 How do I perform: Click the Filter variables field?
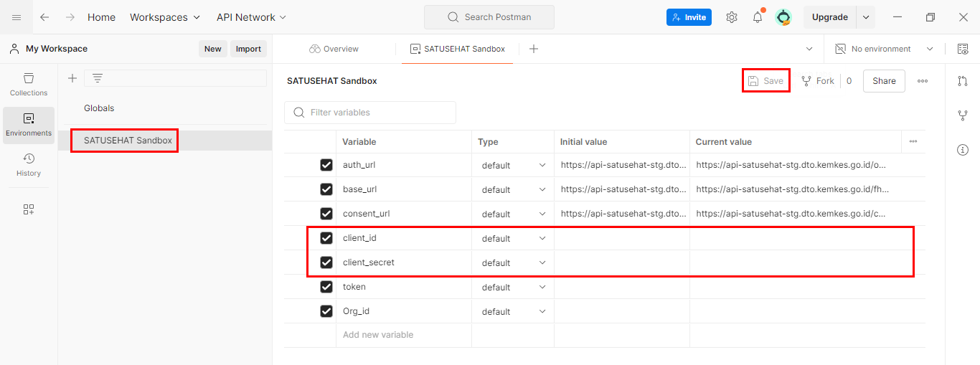tap(370, 113)
